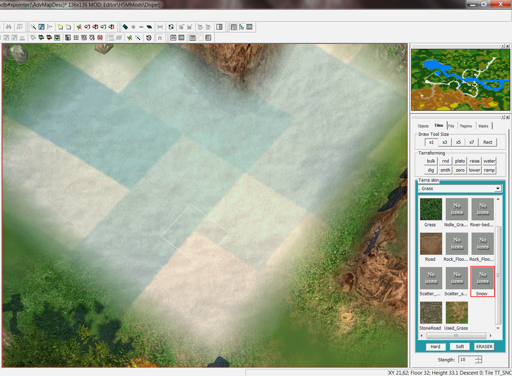Select the StoneRoad terrain tile
Screen dimensions: 512x376
431,313
